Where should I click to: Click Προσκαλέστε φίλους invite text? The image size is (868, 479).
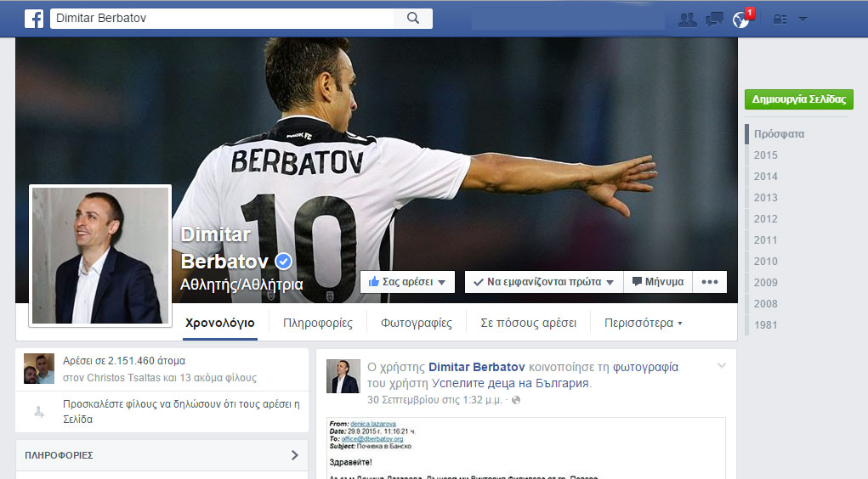coord(181,412)
